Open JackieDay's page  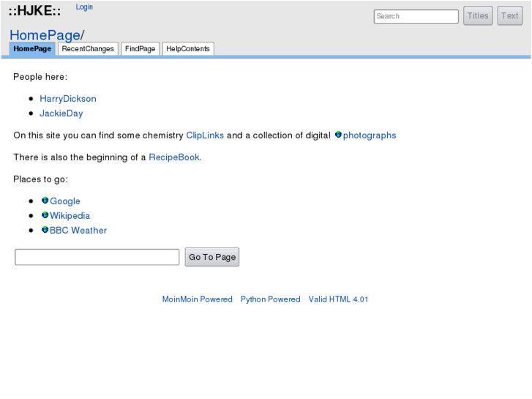(x=61, y=113)
